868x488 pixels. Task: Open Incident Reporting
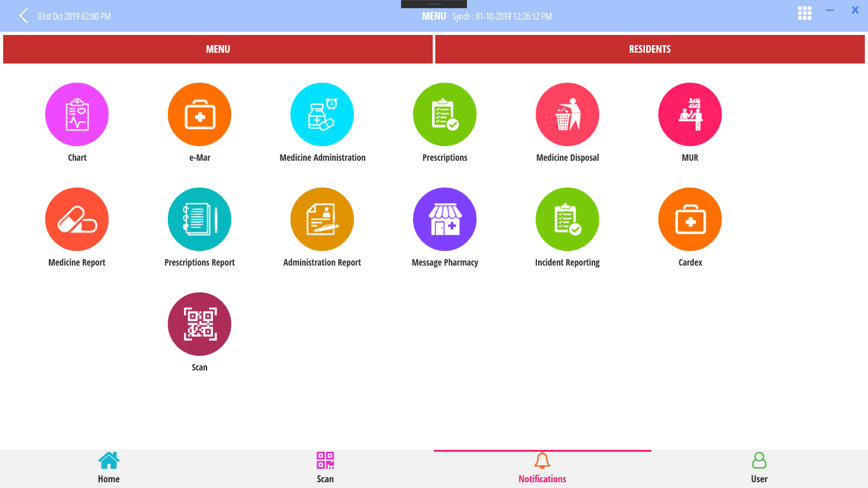567,219
